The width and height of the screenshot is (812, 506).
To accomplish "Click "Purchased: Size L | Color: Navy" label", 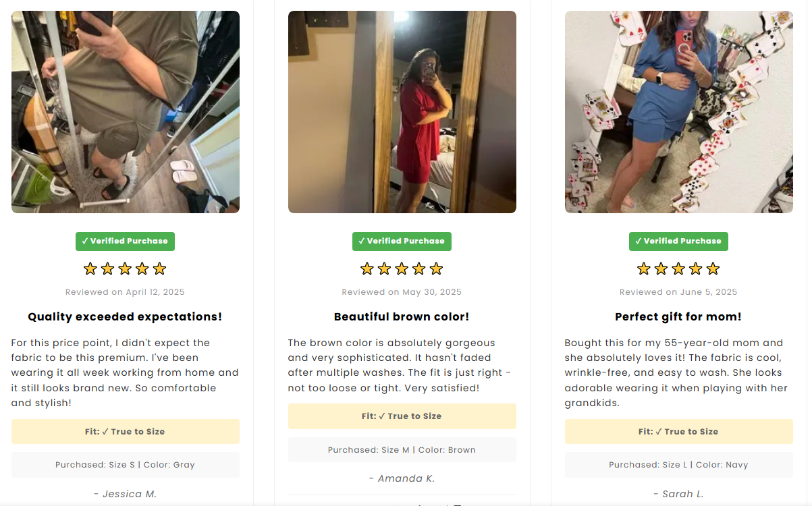I will [x=679, y=465].
